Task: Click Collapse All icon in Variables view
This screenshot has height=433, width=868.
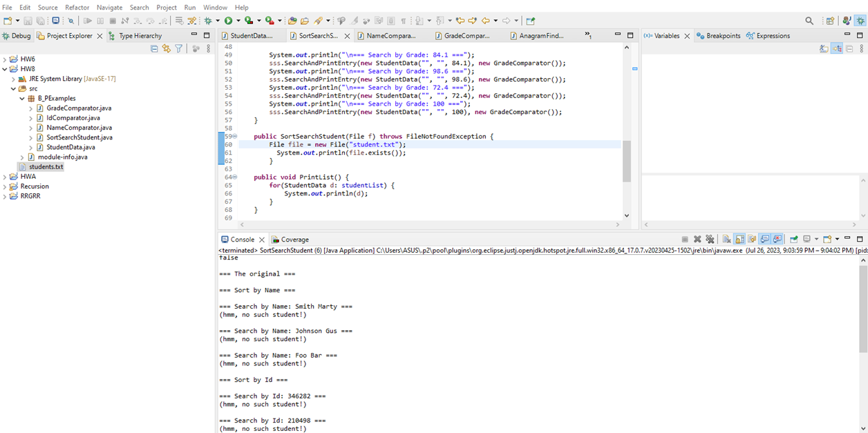Action: click(849, 48)
